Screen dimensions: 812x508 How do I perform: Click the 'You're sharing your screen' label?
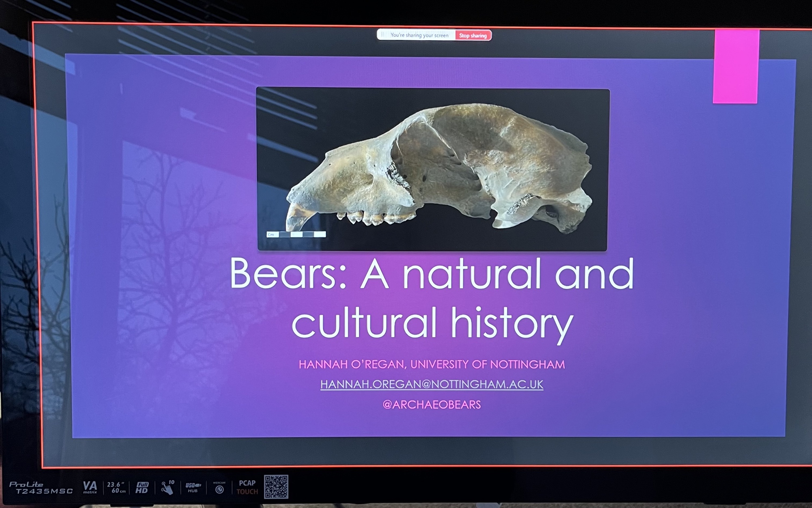pyautogui.click(x=419, y=35)
